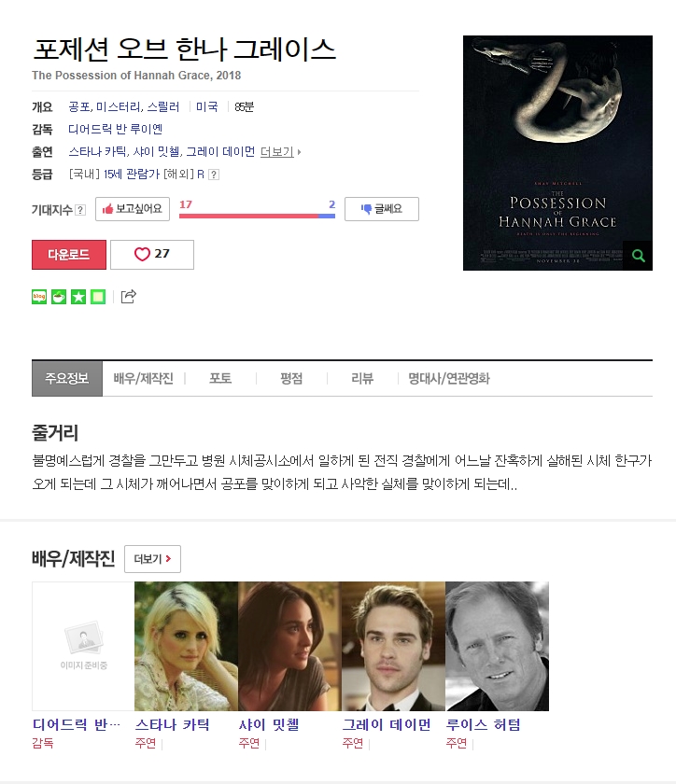
Task: Click the question mark beside rating R
Action: coord(214,175)
